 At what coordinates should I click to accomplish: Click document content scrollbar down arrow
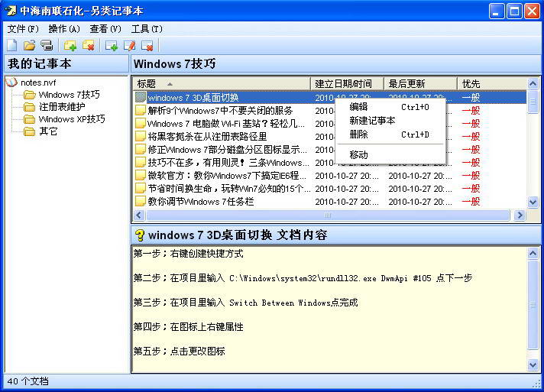pyautogui.click(x=533, y=364)
